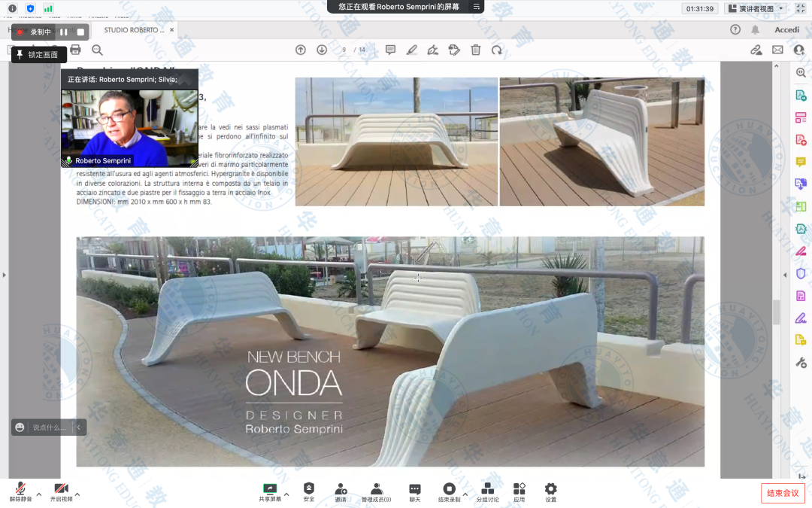Open recording options arrow
Viewport: 812px width, 508px height.
[x=465, y=494]
